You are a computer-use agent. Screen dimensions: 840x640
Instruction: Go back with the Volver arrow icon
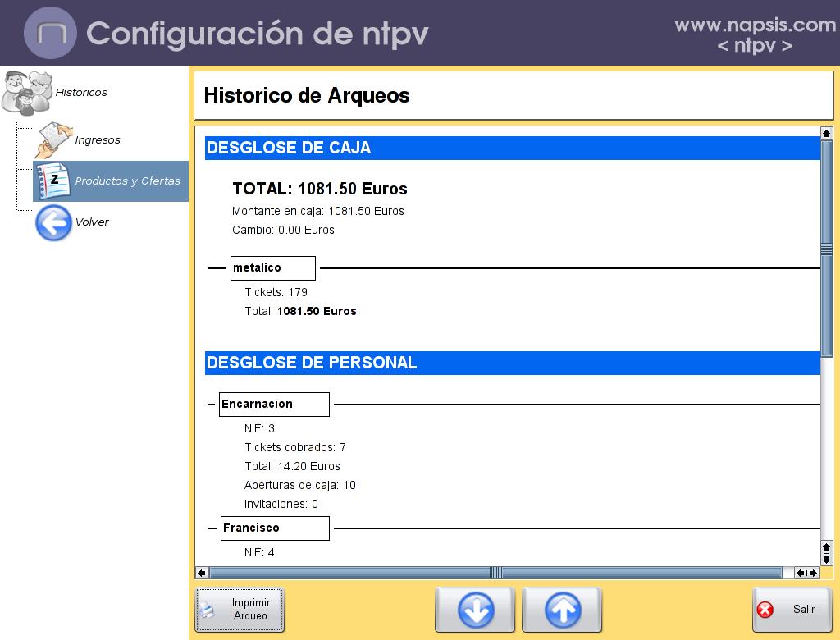pyautogui.click(x=53, y=222)
